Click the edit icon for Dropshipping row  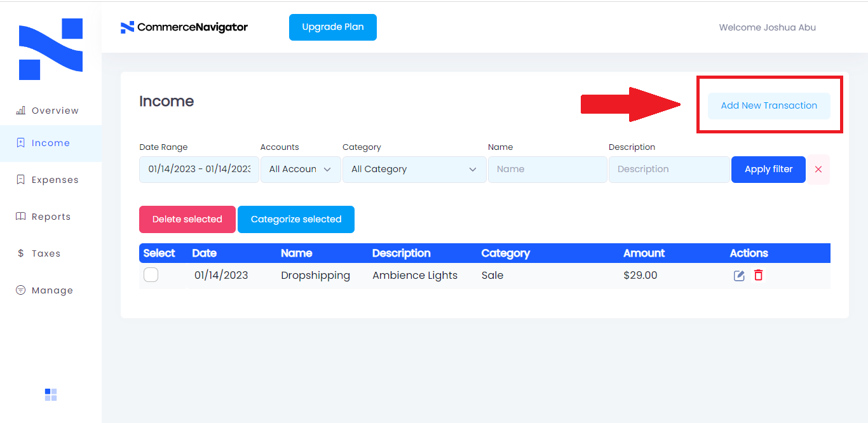click(x=739, y=276)
